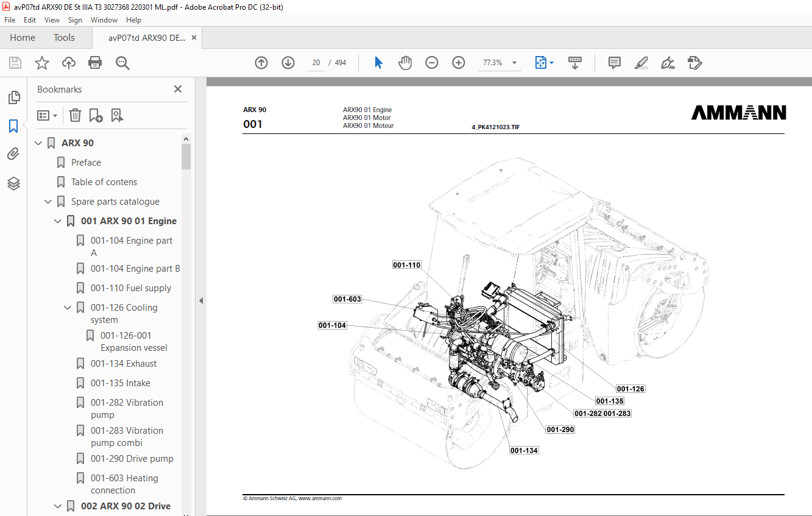Image resolution: width=812 pixels, height=516 pixels.
Task: Open the Help menu
Action: [133, 20]
